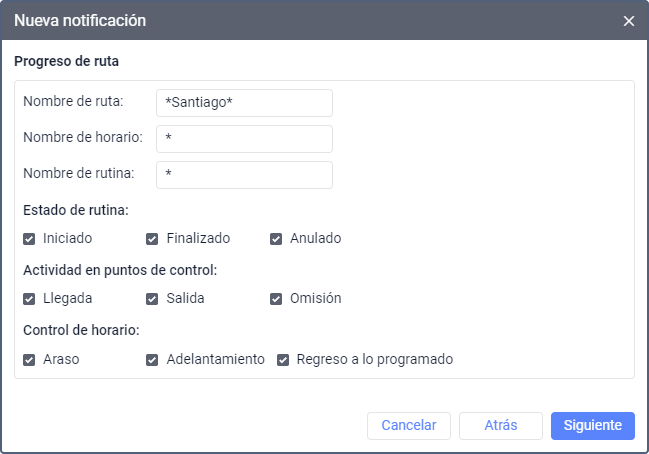The width and height of the screenshot is (649, 454).
Task: Select the Nombre de rutina field
Action: (244, 175)
